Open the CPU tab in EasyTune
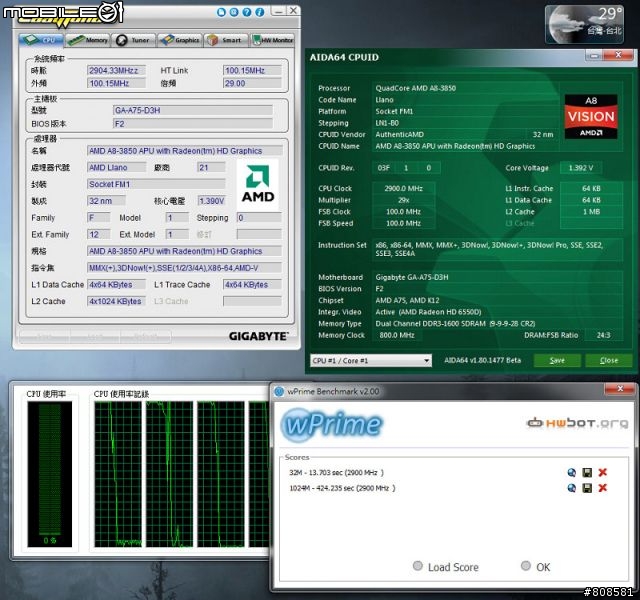The width and height of the screenshot is (640, 600). click(x=41, y=40)
